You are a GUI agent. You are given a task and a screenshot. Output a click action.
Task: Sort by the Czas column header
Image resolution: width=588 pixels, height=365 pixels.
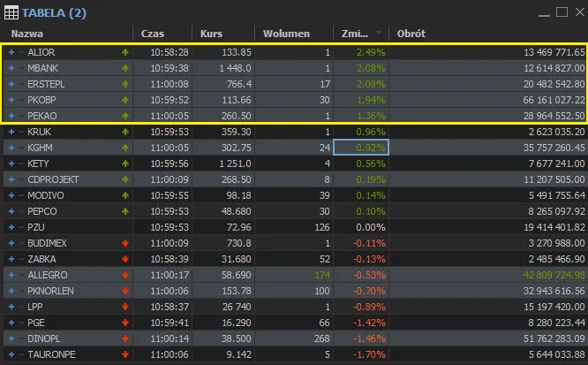(x=153, y=34)
